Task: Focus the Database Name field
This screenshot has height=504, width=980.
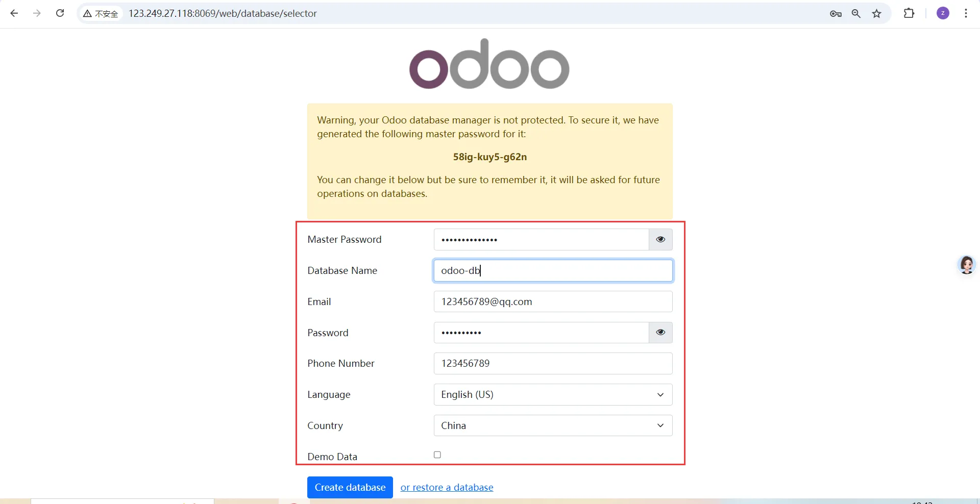Action: coord(553,270)
